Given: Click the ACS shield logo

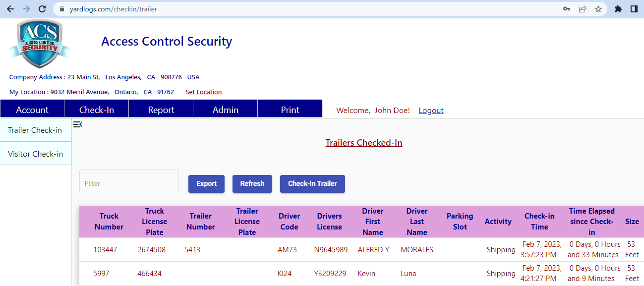Looking at the screenshot, I should [x=39, y=44].
